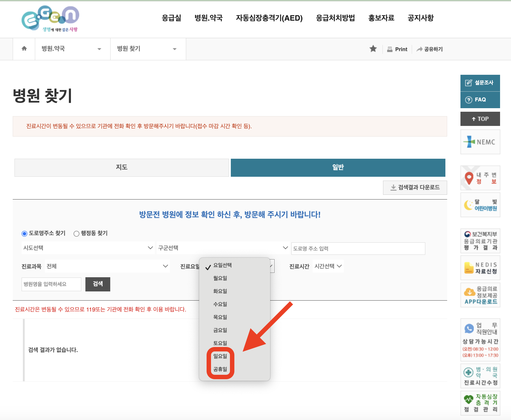Select the 도로명주소 찾기 radio button
The height and width of the screenshot is (420, 511).
(24, 233)
